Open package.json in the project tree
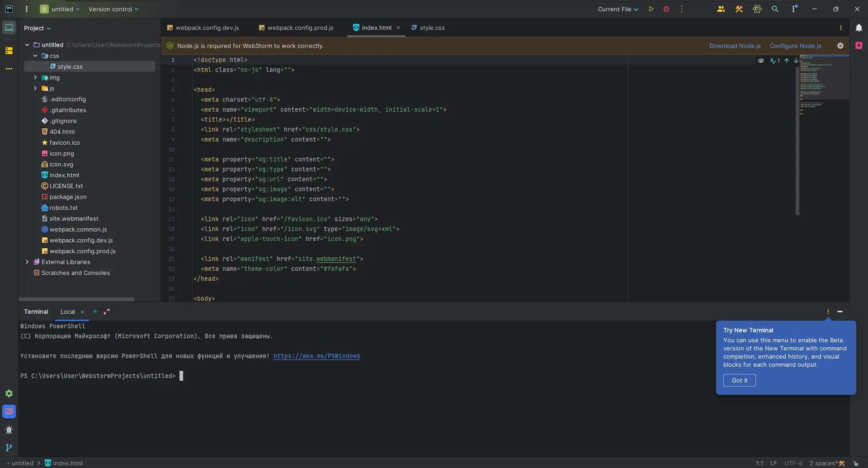 coord(68,197)
